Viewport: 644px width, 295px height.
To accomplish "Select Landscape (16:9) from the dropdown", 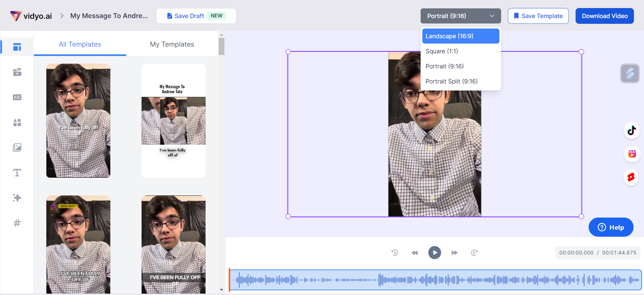I will tap(461, 36).
